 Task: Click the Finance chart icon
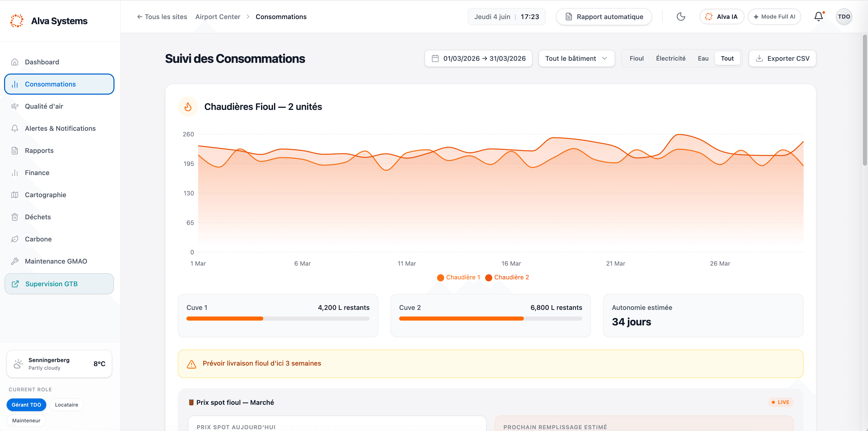15,173
